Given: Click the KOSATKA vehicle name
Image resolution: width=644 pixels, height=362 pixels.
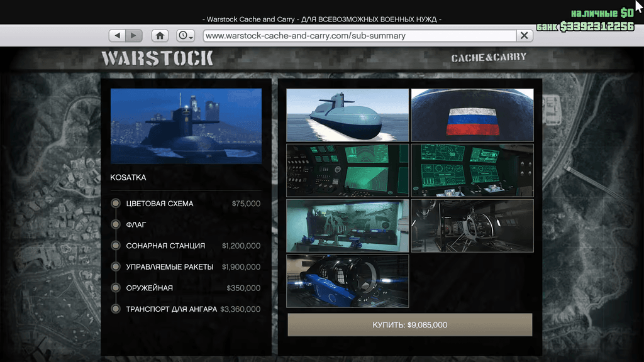Looking at the screenshot, I should (x=128, y=177).
